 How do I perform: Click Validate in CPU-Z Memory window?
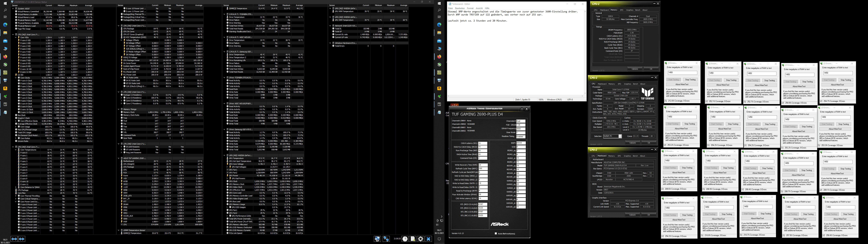[x=635, y=69]
